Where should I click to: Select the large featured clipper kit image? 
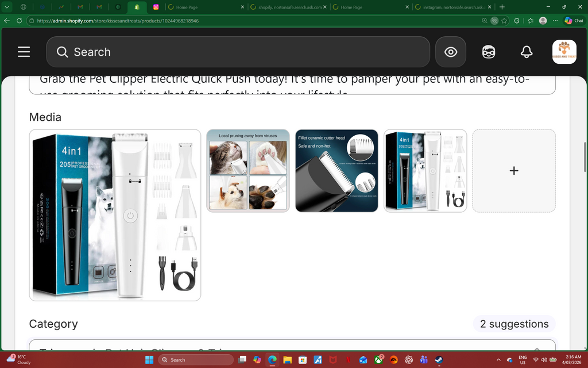(x=115, y=215)
